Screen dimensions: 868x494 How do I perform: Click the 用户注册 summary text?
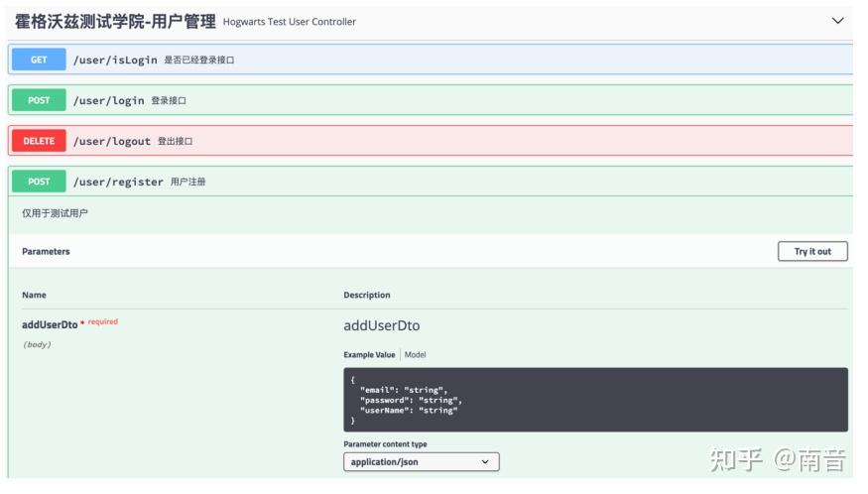[187, 182]
